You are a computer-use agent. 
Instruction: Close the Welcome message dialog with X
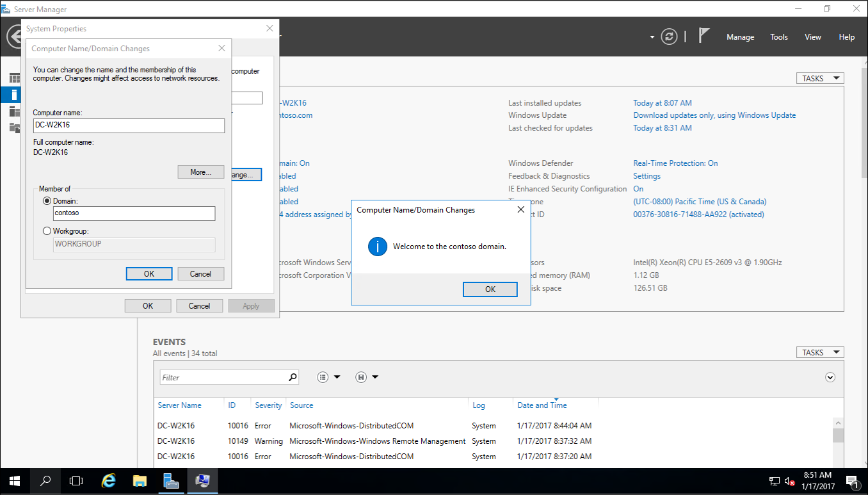[520, 210]
